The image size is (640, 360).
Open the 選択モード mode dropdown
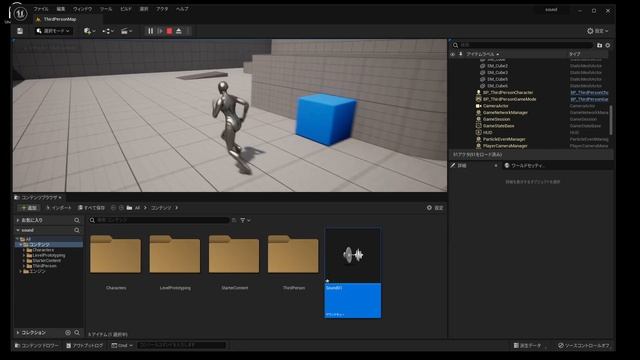53,31
